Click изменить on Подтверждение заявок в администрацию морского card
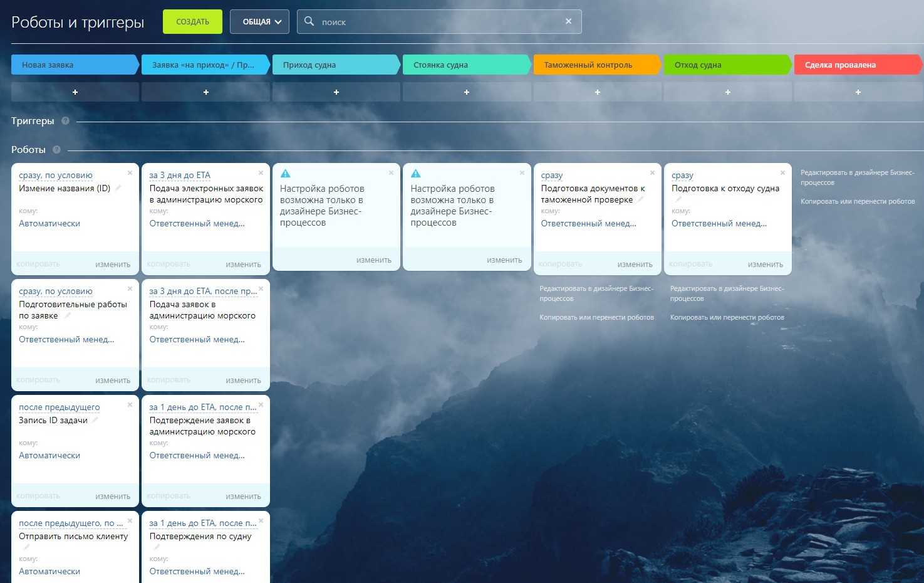Screen dimensions: 924x583 [244, 496]
